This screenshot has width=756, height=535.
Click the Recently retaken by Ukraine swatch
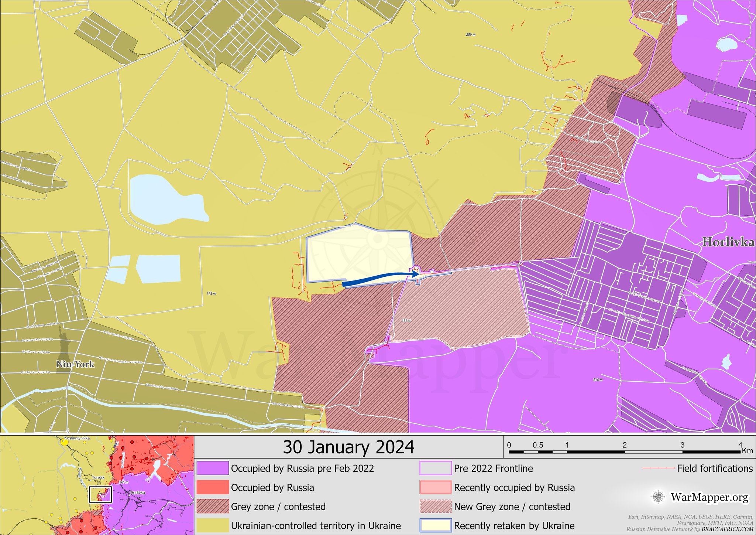coord(436,525)
